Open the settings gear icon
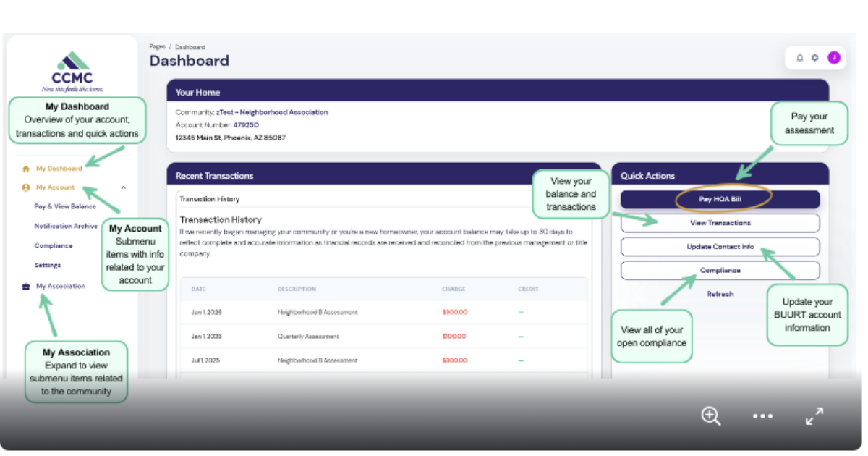 pyautogui.click(x=814, y=58)
